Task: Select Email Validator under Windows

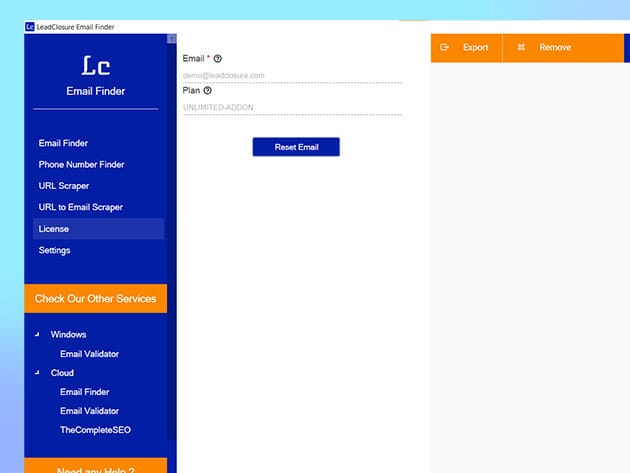Action: (89, 354)
